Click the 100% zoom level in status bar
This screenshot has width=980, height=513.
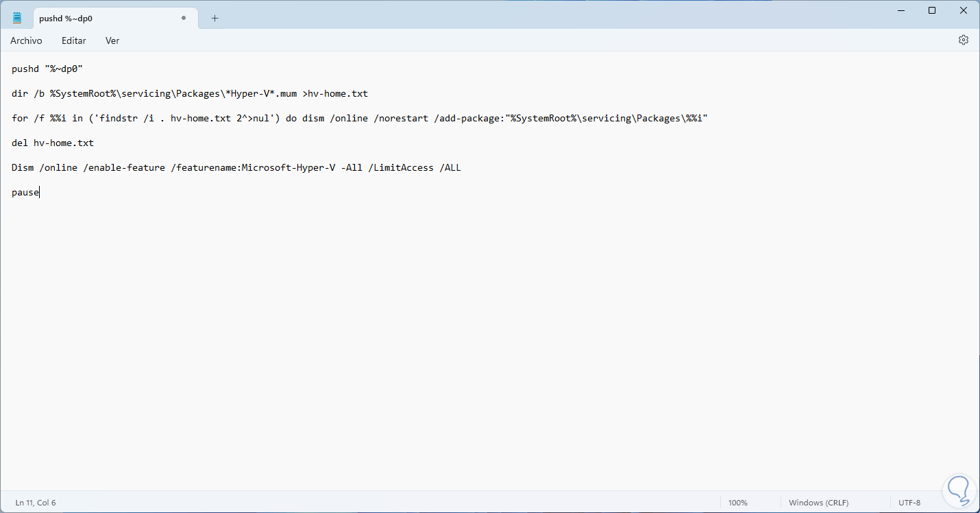(738, 503)
